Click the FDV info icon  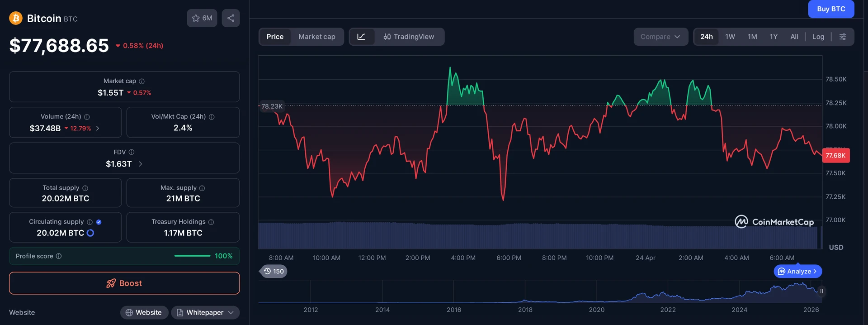pyautogui.click(x=132, y=152)
